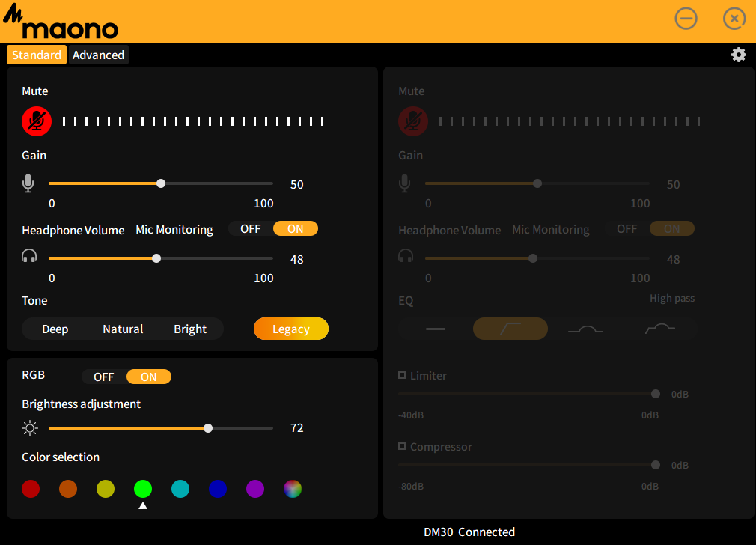The height and width of the screenshot is (545, 756).
Task: Select the Standard tab
Action: pos(36,55)
